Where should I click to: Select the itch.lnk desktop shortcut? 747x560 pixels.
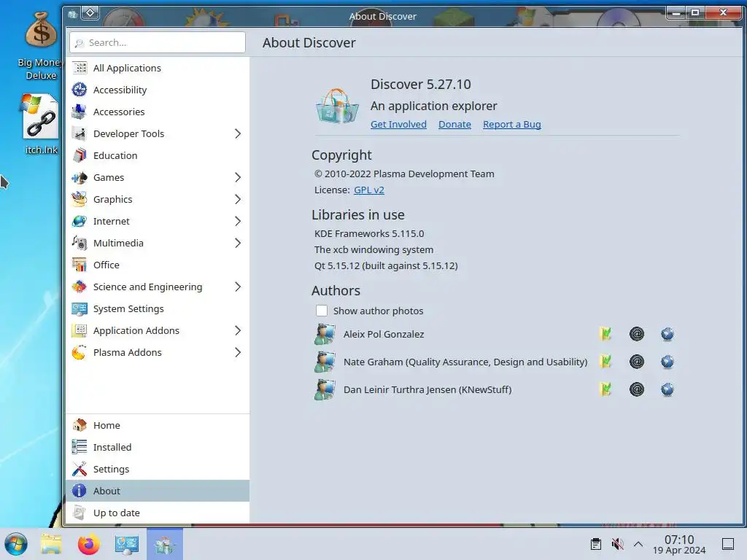[41, 124]
